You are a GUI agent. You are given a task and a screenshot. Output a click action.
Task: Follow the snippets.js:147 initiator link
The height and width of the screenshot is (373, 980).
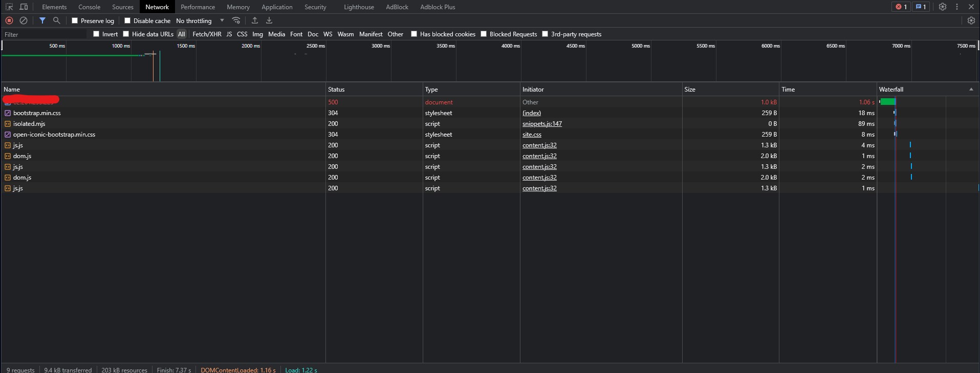[x=542, y=124]
